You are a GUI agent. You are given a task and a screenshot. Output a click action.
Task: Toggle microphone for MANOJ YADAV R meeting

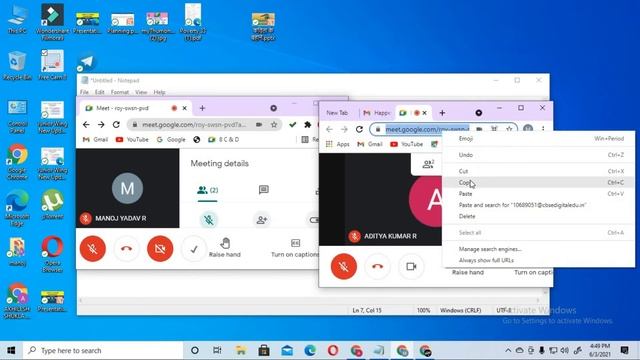tap(93, 249)
